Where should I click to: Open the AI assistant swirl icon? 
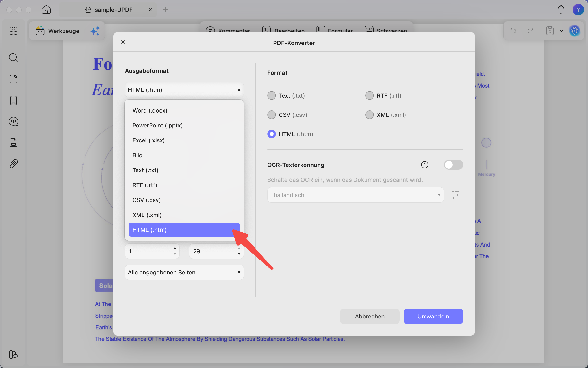[575, 31]
